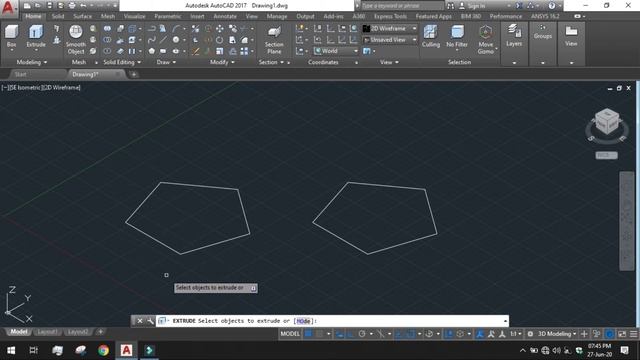Switch to the Solid ribbon tab
This screenshot has height=360, width=640.
pos(58,16)
